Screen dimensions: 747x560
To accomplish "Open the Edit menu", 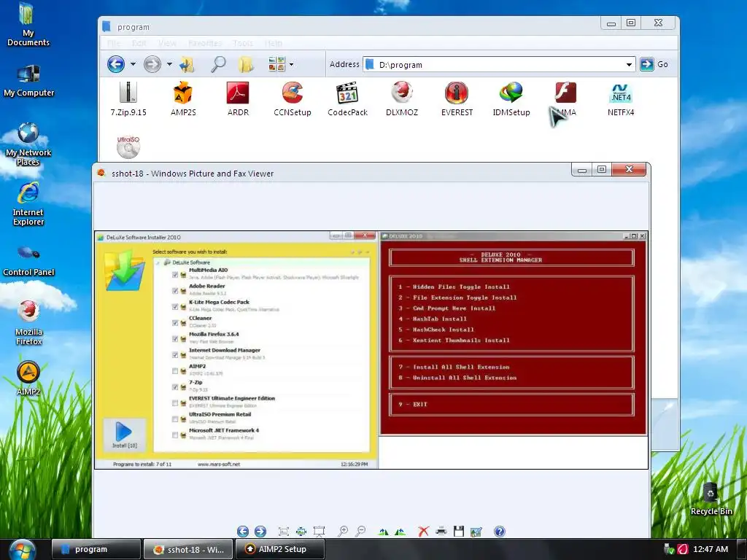I will (x=139, y=43).
